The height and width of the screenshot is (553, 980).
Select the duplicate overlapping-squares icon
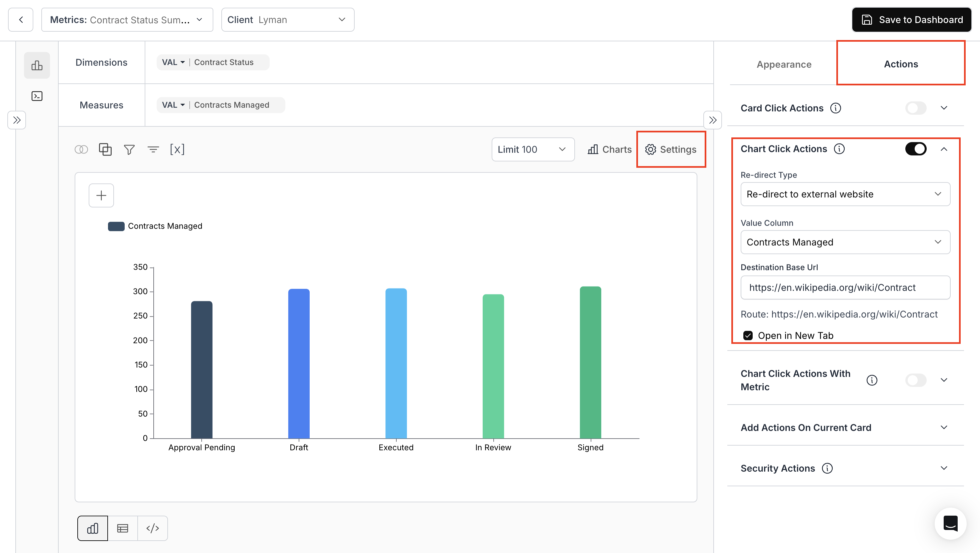coord(105,149)
